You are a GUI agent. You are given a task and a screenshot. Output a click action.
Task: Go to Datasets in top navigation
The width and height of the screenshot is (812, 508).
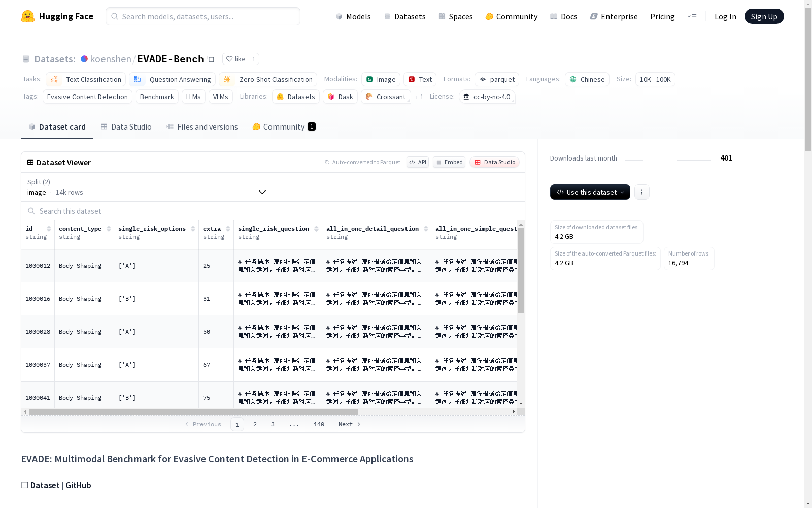coord(404,16)
